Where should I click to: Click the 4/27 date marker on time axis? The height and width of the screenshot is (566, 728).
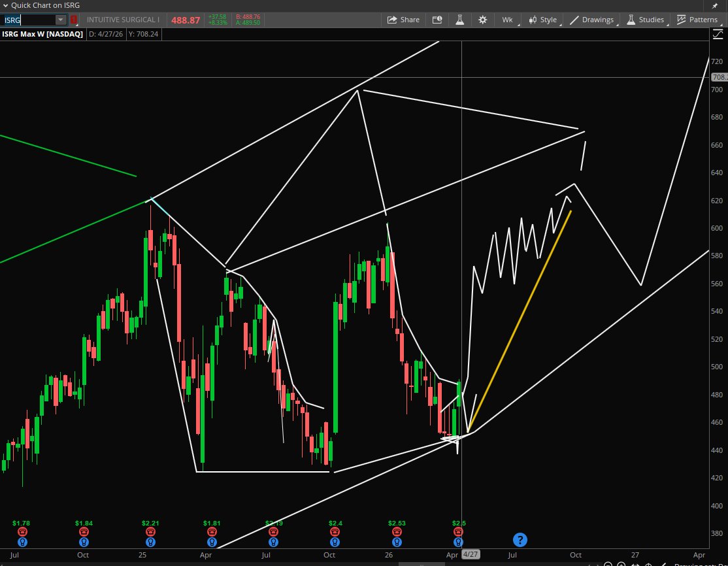pyautogui.click(x=471, y=554)
